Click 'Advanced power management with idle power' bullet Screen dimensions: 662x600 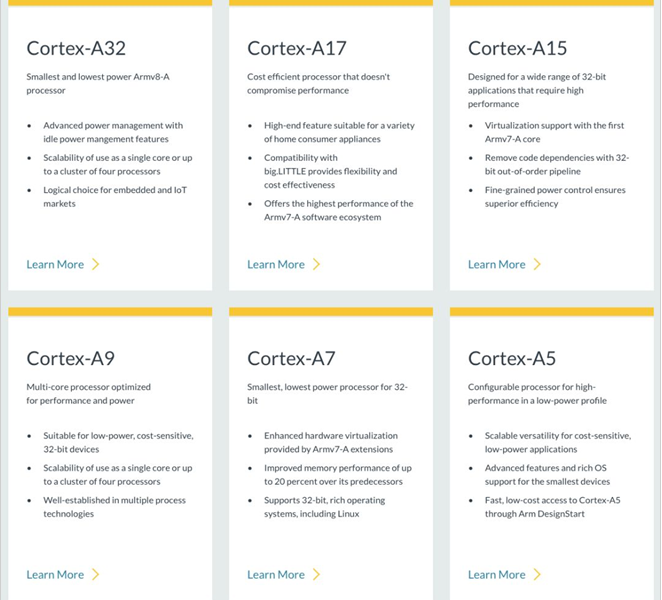(x=113, y=132)
